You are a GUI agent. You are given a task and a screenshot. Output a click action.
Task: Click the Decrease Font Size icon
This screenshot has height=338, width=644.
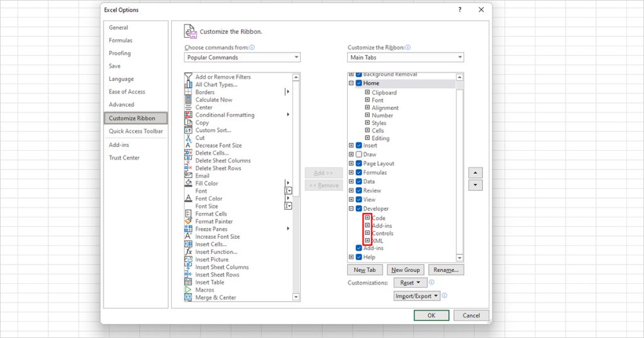(188, 145)
